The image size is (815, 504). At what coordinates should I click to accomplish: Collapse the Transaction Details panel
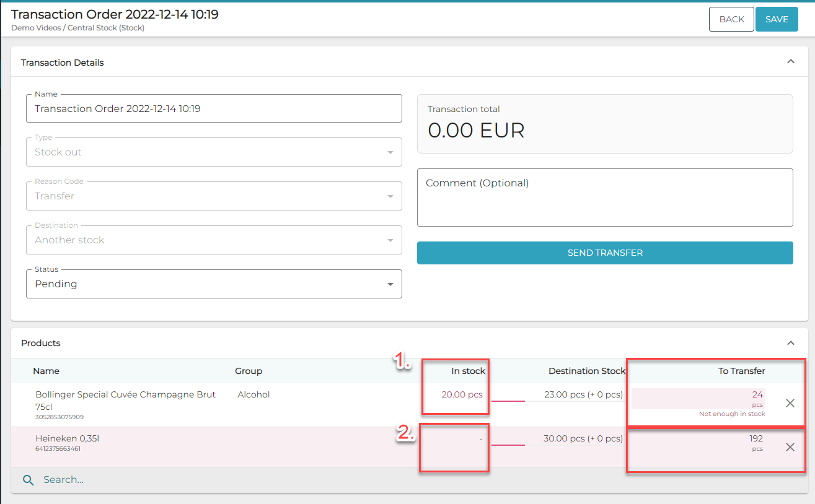tap(790, 62)
